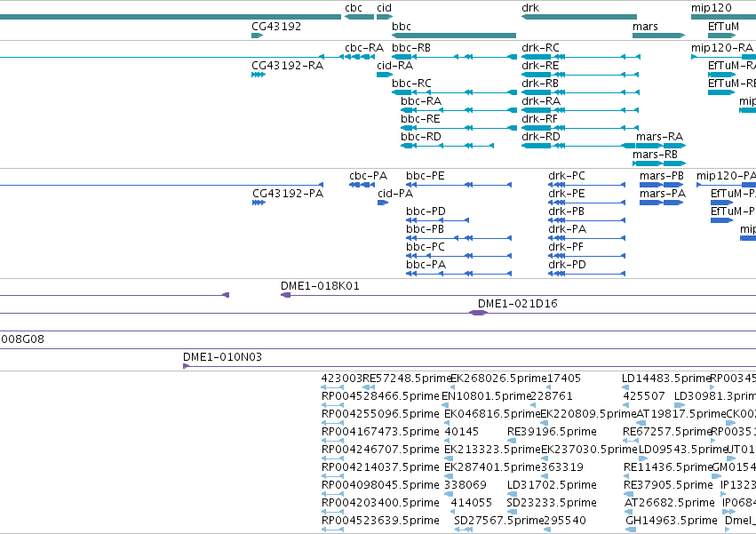The image size is (756, 534).
Task: Select protein drk-PB
Action: [x=587, y=220]
